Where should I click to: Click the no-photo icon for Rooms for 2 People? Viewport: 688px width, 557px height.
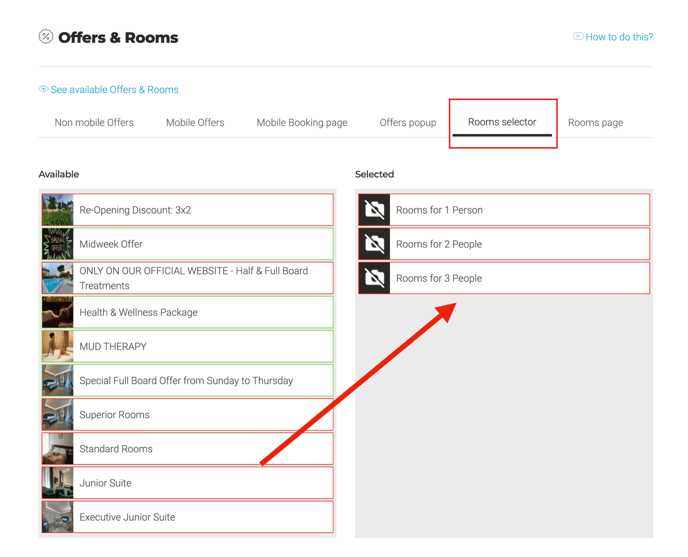[x=374, y=244]
